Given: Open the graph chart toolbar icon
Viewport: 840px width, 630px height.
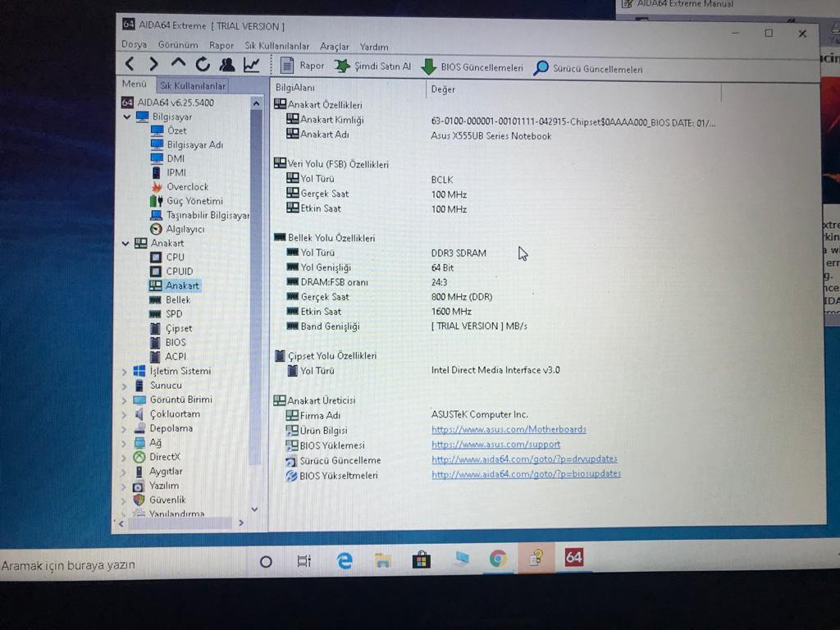Looking at the screenshot, I should pos(251,65).
